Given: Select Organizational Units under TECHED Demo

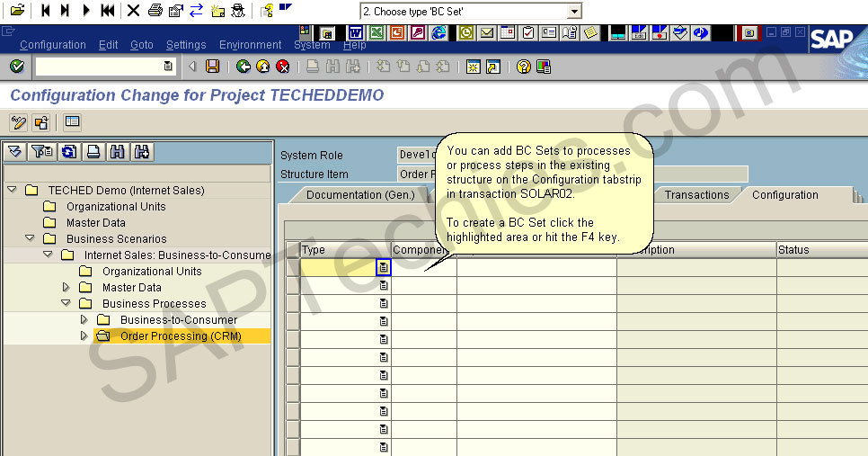Looking at the screenshot, I should (116, 207).
